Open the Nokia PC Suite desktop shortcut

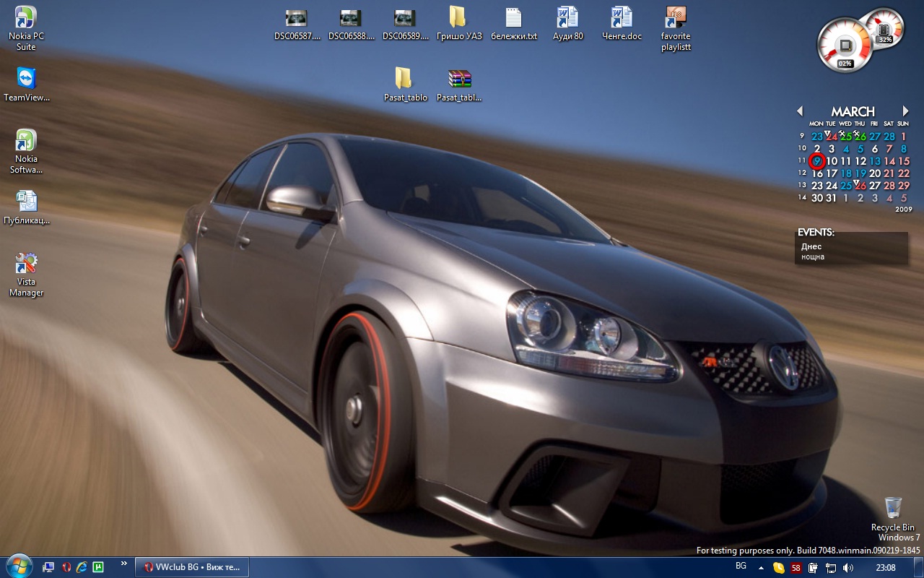click(26, 19)
